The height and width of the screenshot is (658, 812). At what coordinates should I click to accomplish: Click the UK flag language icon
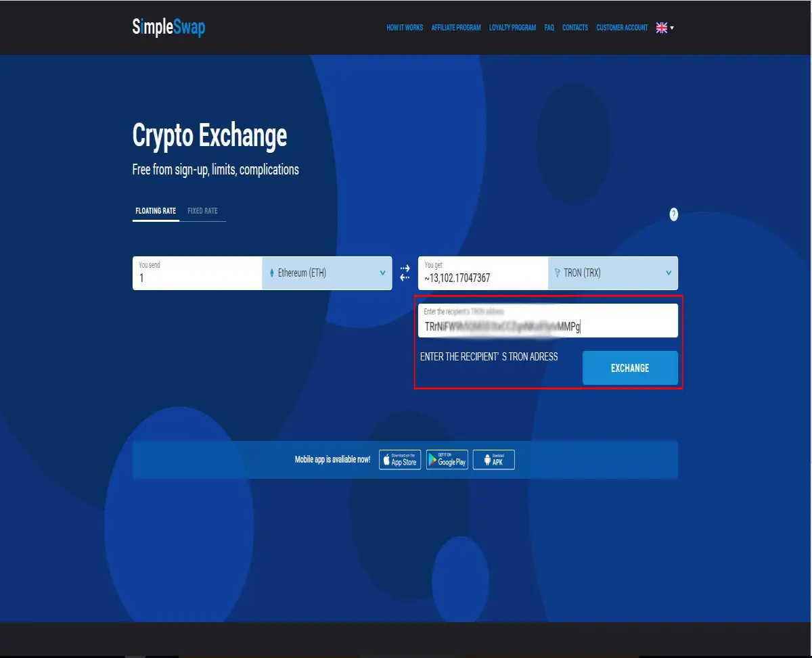coord(662,28)
